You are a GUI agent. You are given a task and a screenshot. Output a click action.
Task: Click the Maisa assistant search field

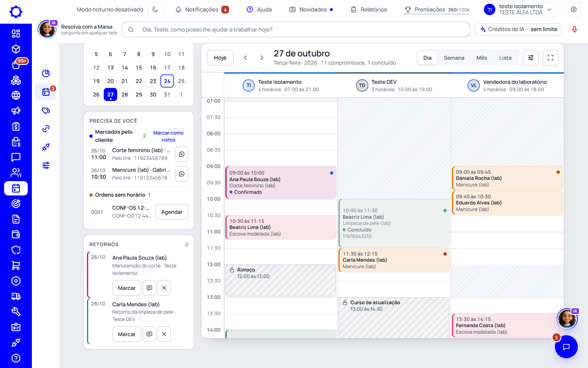(x=296, y=29)
